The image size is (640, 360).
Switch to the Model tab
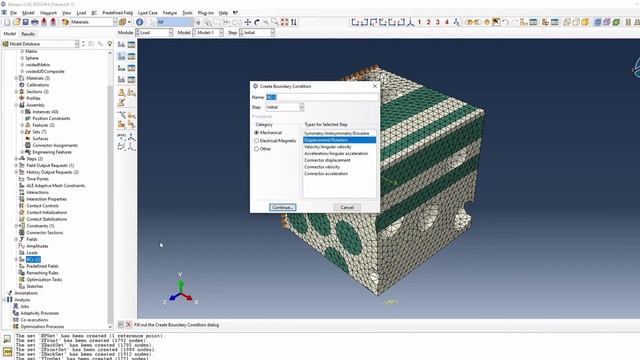[x=9, y=34]
